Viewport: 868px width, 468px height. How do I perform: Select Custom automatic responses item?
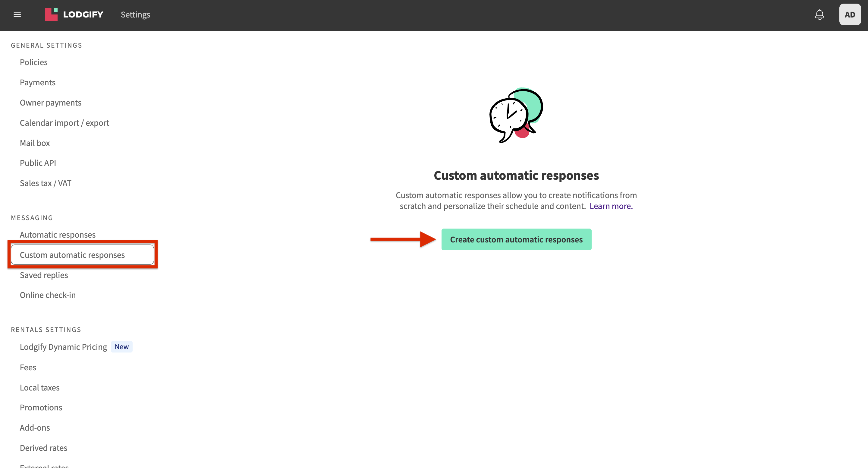point(83,255)
